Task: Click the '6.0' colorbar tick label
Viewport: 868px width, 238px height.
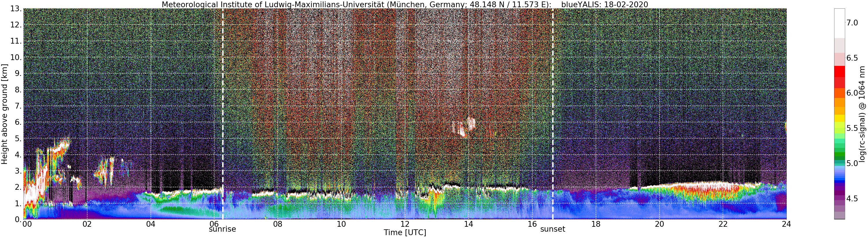Action: 852,93
